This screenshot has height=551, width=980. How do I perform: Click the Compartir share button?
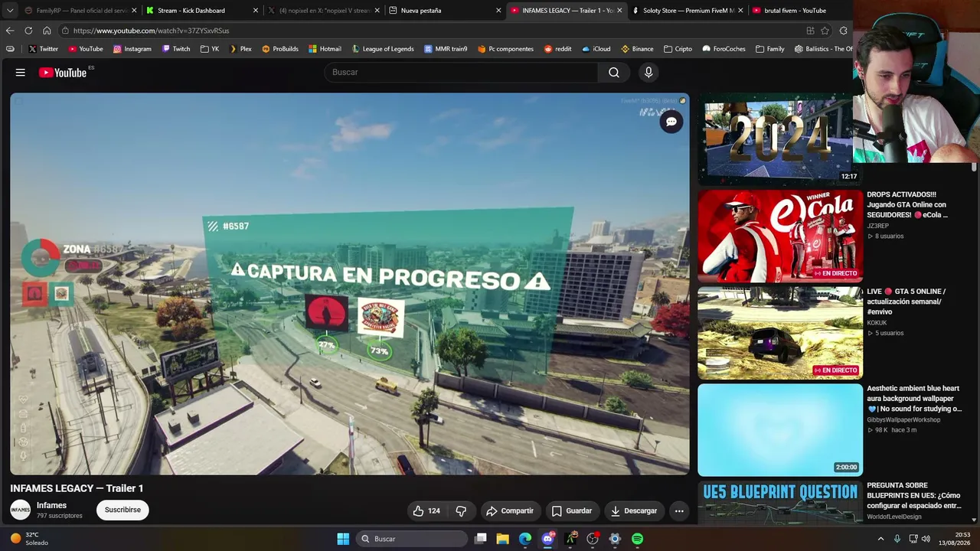[x=510, y=510]
